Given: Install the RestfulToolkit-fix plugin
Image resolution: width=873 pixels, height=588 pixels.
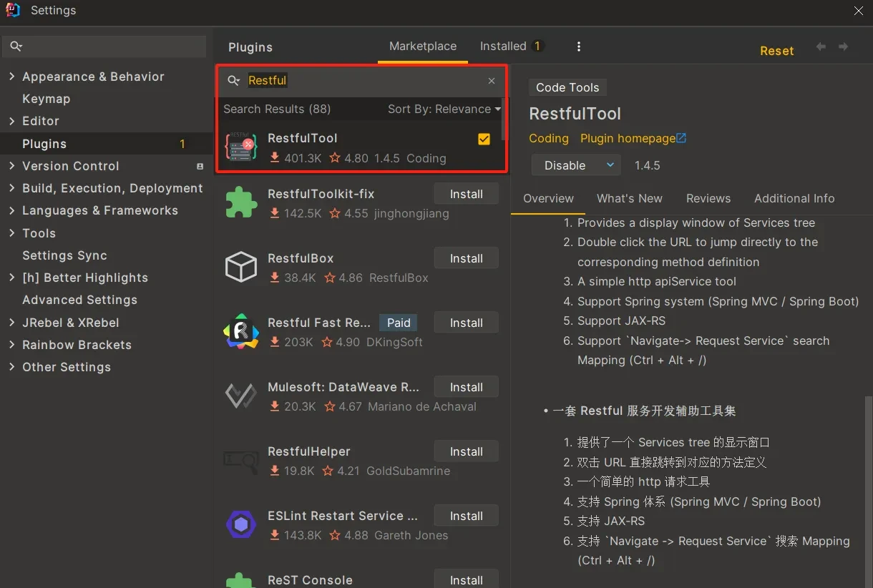Looking at the screenshot, I should [467, 194].
